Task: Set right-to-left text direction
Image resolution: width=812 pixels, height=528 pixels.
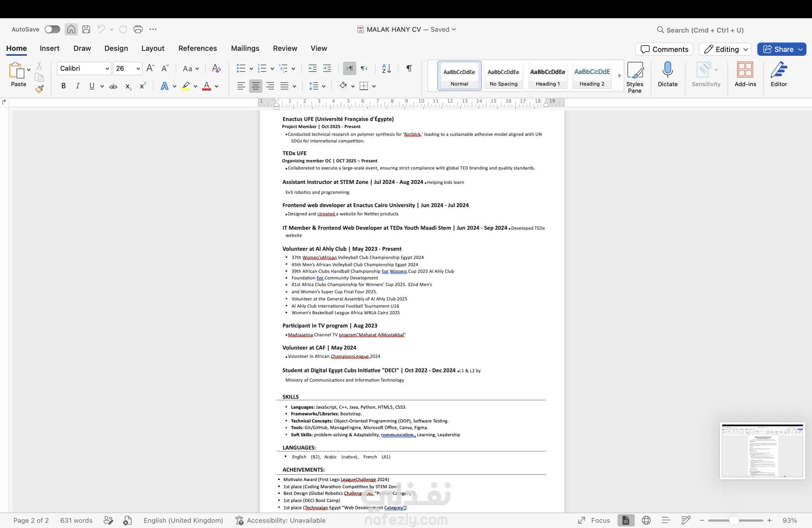Action: 364,68
